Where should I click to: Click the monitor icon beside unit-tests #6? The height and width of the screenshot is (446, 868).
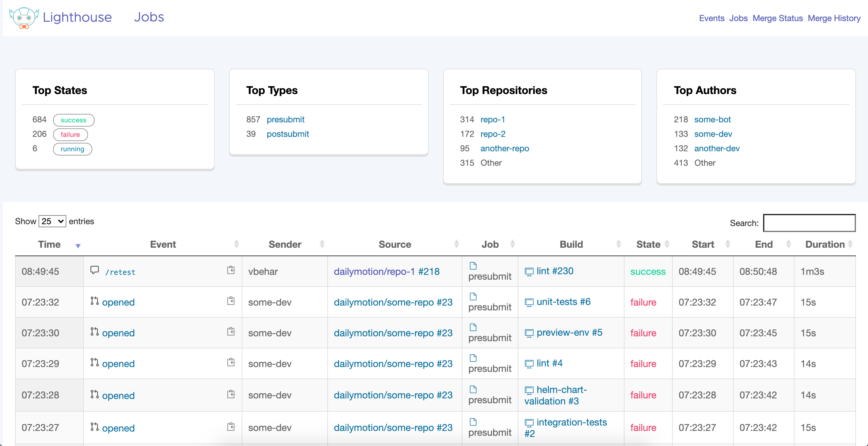click(529, 303)
